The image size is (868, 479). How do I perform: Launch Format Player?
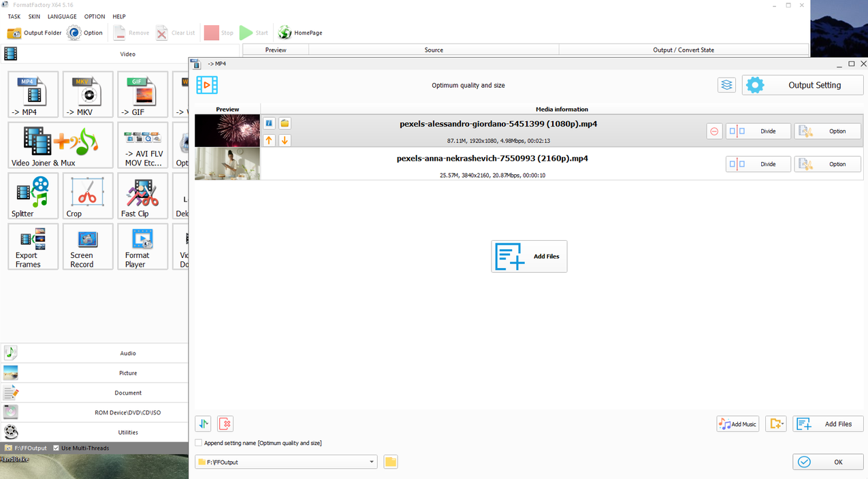coord(142,247)
